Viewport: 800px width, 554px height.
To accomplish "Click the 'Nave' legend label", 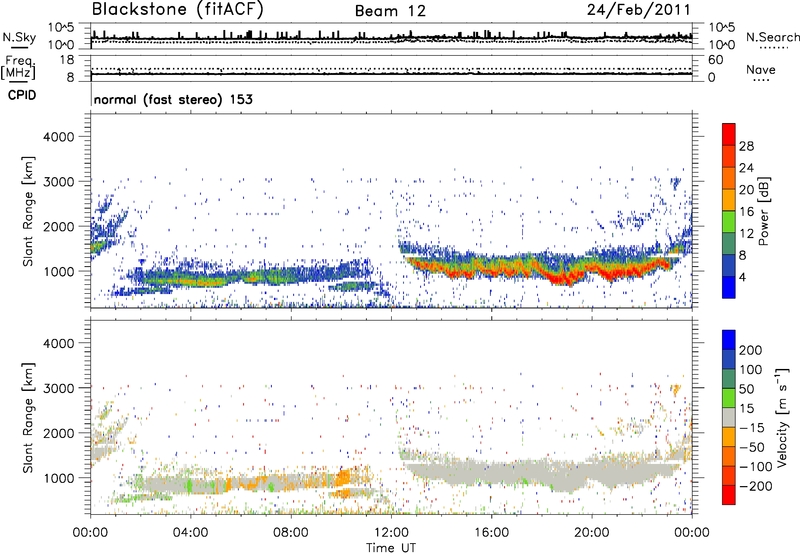I will click(x=760, y=70).
